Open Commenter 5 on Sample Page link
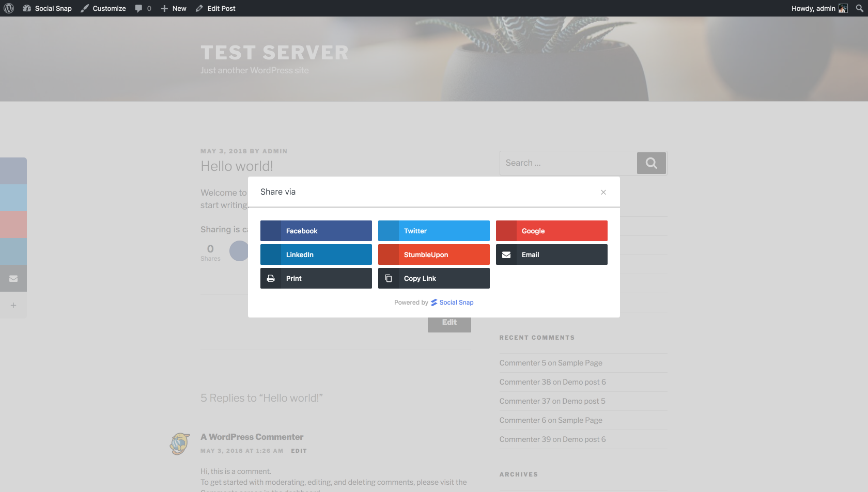Screen dimensions: 868x492 pos(551,363)
